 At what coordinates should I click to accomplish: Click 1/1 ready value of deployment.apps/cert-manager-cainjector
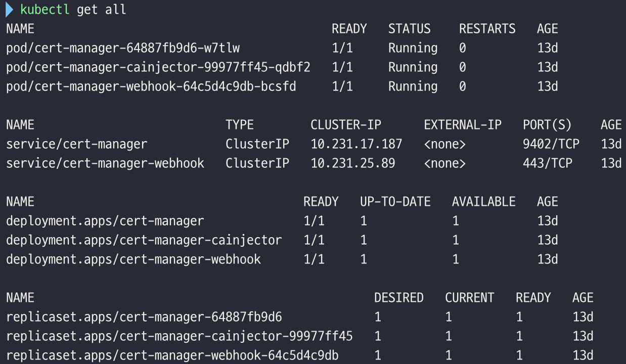(x=314, y=240)
